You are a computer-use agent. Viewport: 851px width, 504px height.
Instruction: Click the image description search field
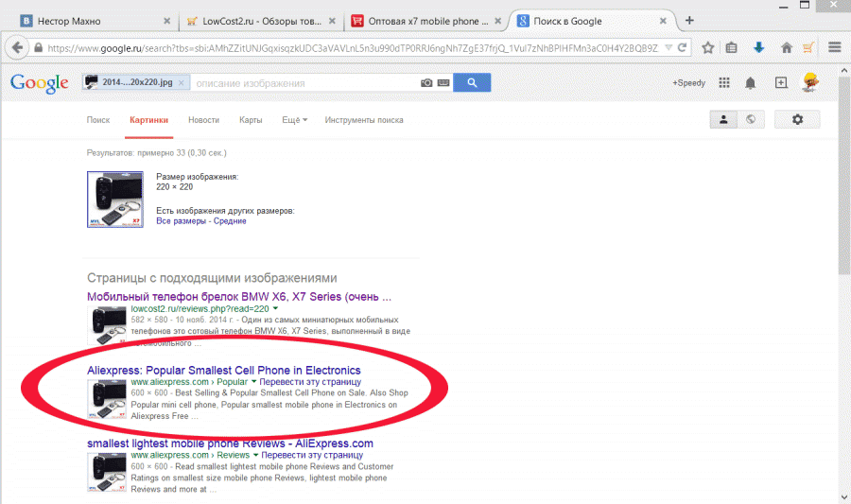pyautogui.click(x=304, y=83)
